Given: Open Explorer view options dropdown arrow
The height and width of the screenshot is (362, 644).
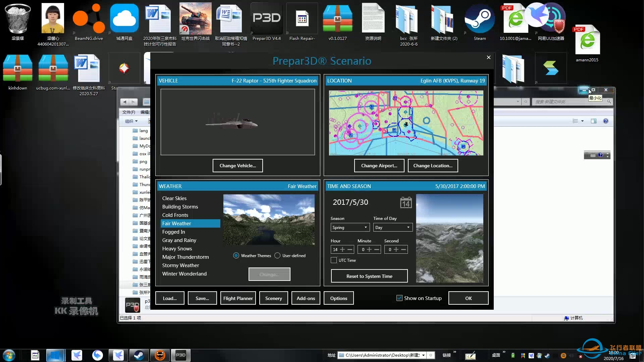Looking at the screenshot, I should 582,121.
